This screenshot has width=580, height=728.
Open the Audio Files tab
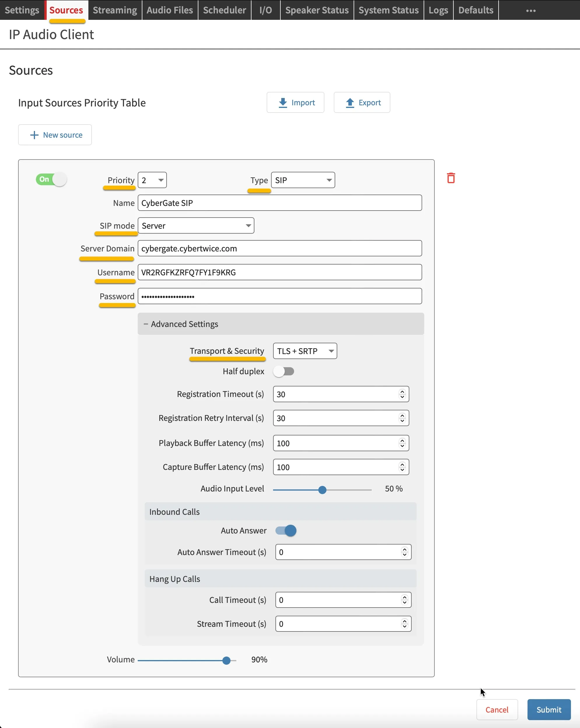pos(170,10)
